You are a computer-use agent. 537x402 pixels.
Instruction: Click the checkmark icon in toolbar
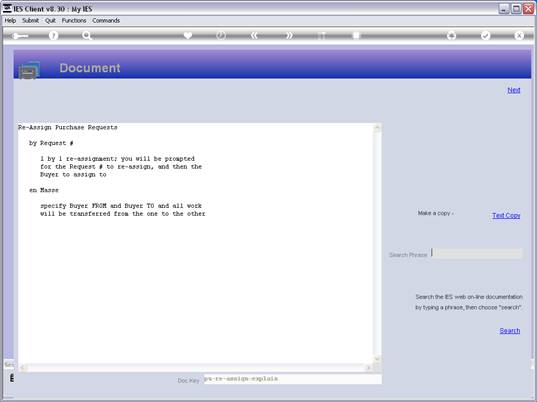(x=485, y=35)
